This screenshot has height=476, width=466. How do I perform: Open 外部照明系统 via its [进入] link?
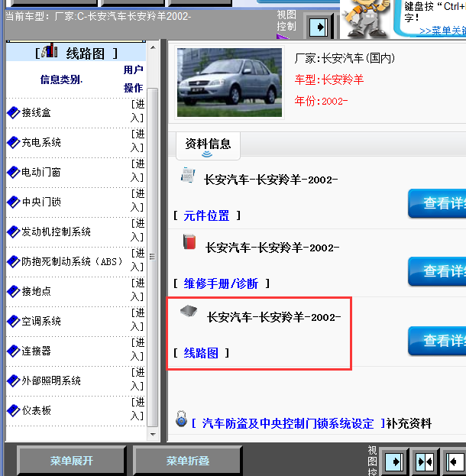pos(138,378)
